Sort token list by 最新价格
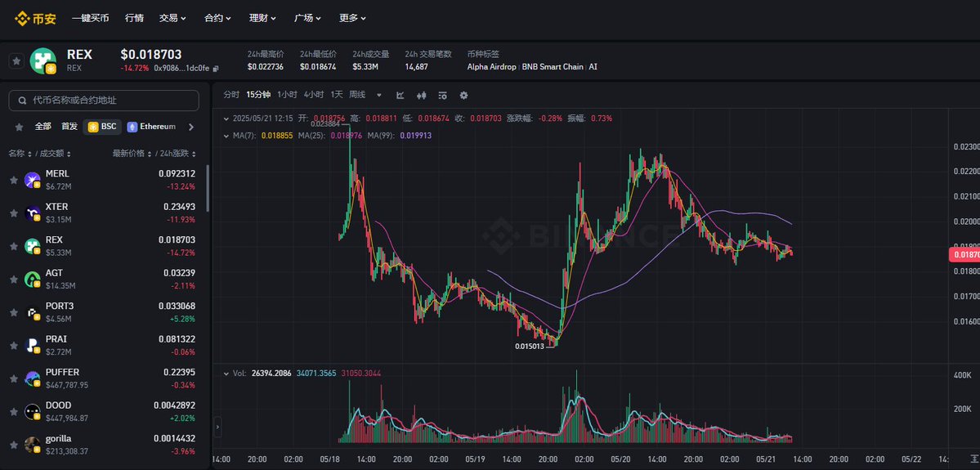This screenshot has height=470, width=980. point(132,154)
